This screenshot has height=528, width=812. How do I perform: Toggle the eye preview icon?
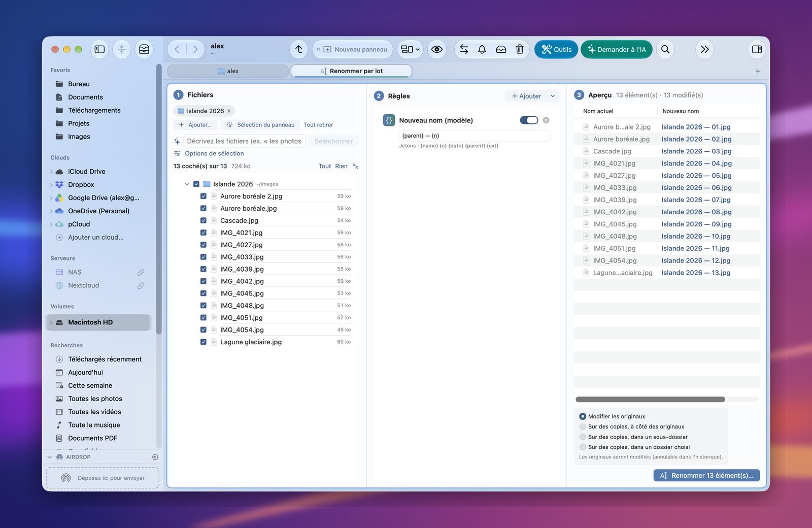click(437, 49)
